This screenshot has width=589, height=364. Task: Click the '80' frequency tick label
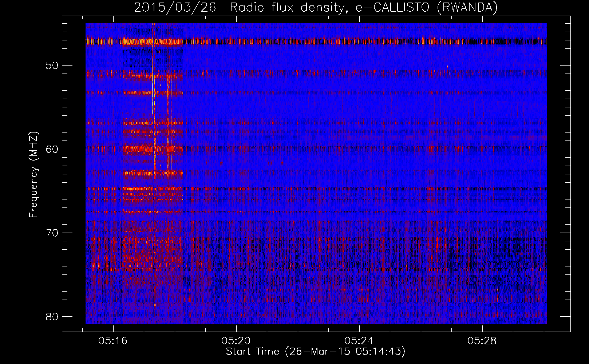[52, 317]
